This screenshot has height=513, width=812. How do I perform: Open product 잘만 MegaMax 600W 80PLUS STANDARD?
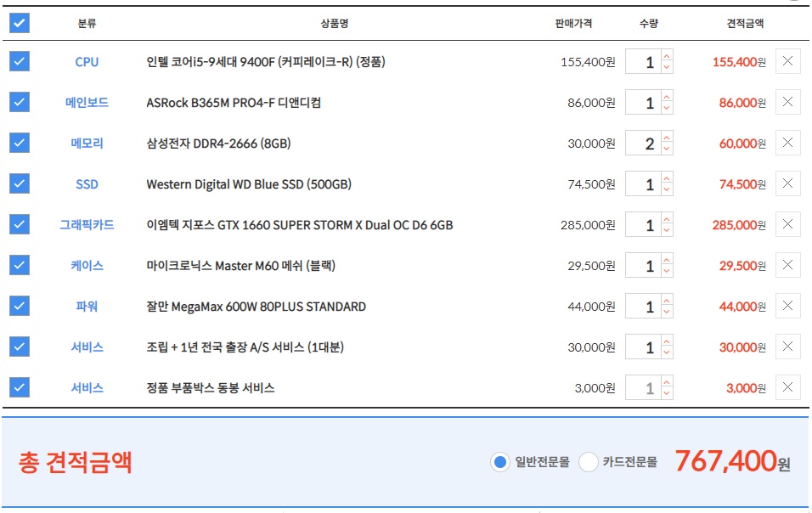point(257,307)
